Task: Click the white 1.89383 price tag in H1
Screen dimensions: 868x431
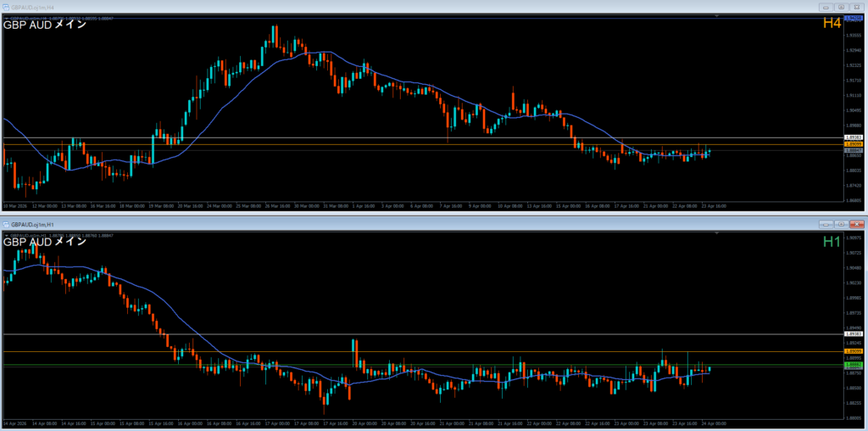Action: click(854, 334)
